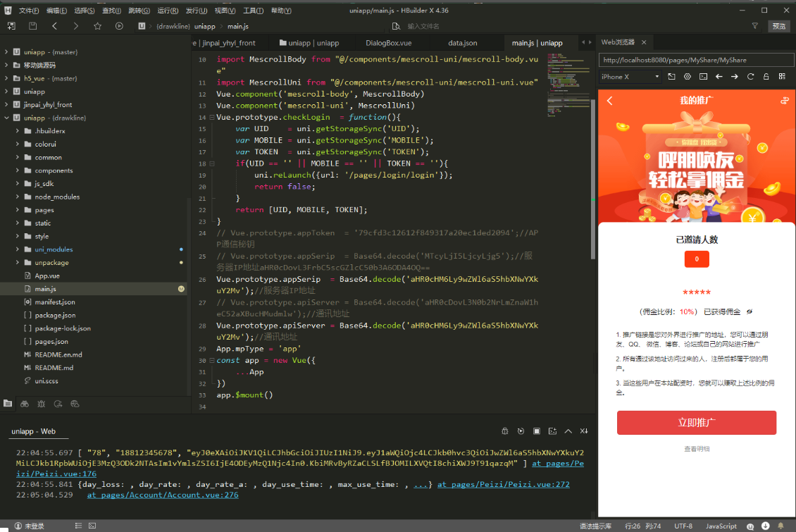Close the Web浏览器 tab
This screenshot has width=796, height=532.
pyautogui.click(x=644, y=42)
